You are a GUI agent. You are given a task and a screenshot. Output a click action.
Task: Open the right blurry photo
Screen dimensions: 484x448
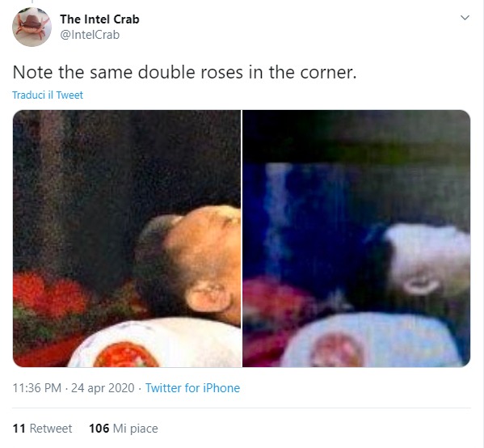click(356, 239)
